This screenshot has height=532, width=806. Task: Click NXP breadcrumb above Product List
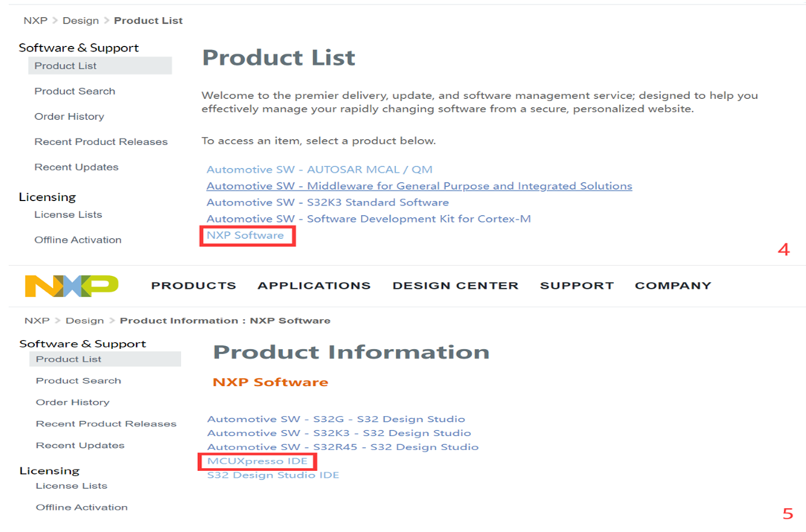(x=36, y=21)
